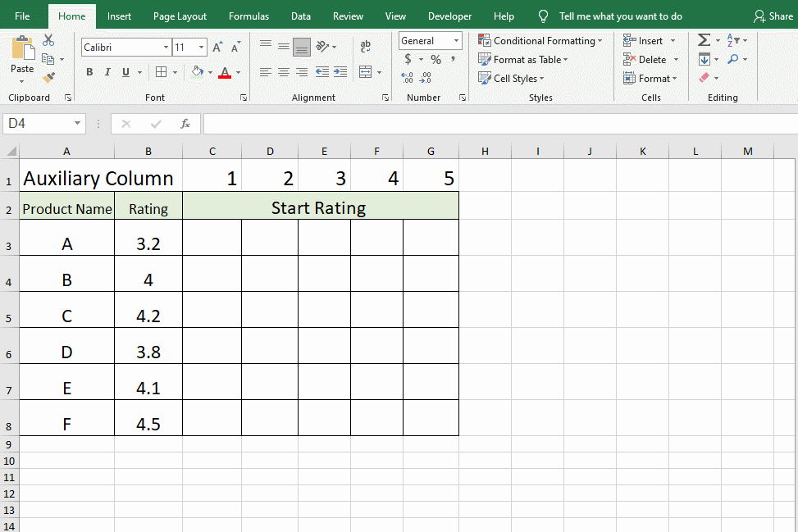Open the Paste options arrow

[x=22, y=81]
